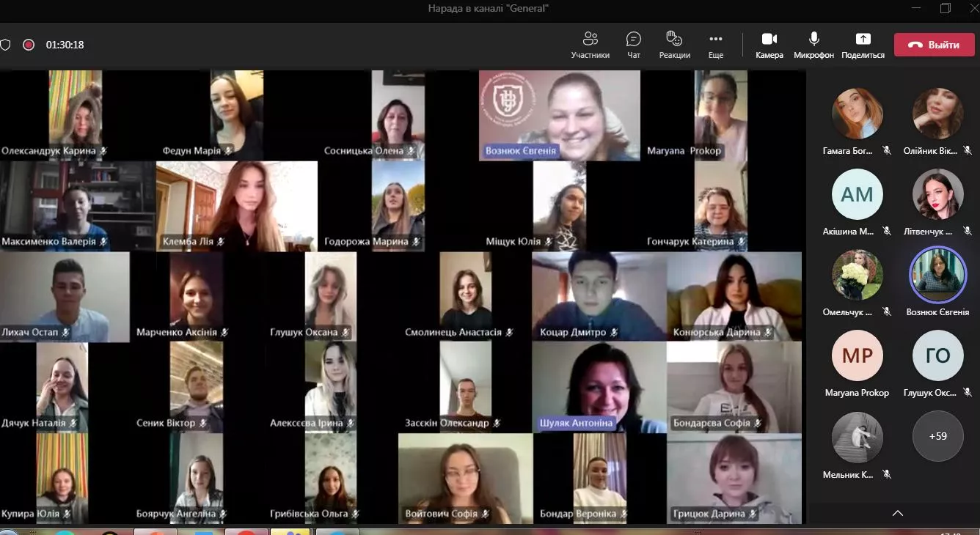Click the Коцар Дмитро name label

tap(573, 332)
